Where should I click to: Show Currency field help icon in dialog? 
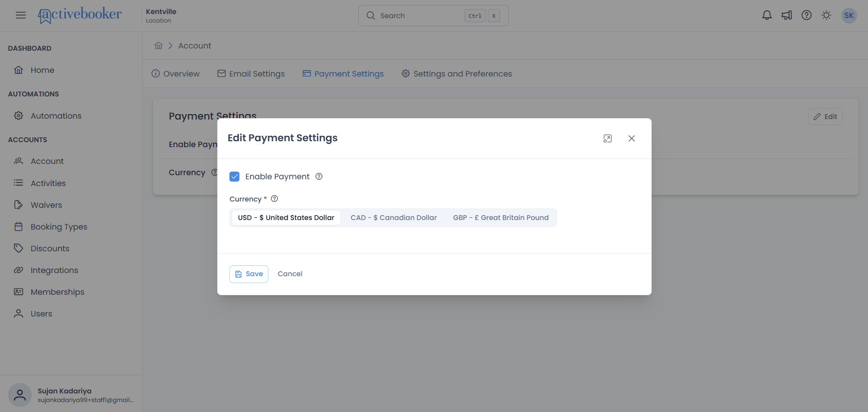point(274,199)
